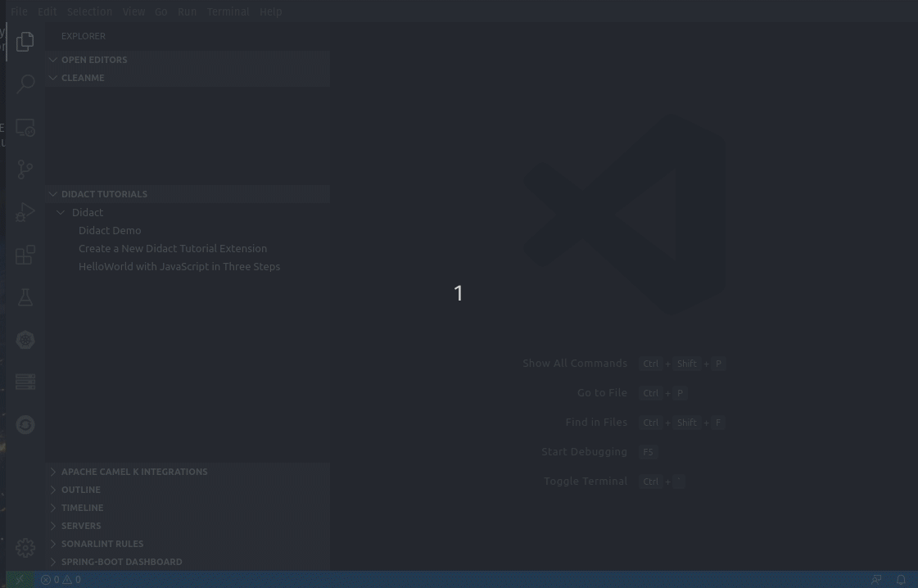Open the Terminal menu
Viewport: 918px width, 588px height.
pos(228,11)
